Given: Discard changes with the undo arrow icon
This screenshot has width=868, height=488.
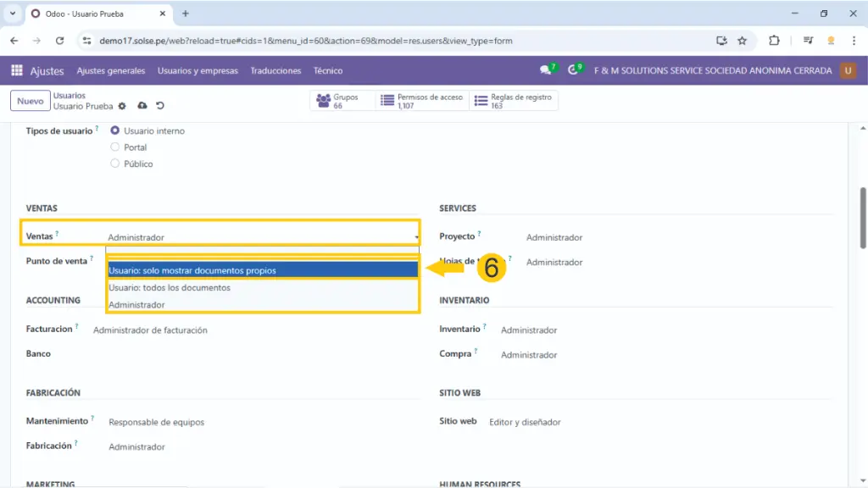Looking at the screenshot, I should (x=160, y=106).
